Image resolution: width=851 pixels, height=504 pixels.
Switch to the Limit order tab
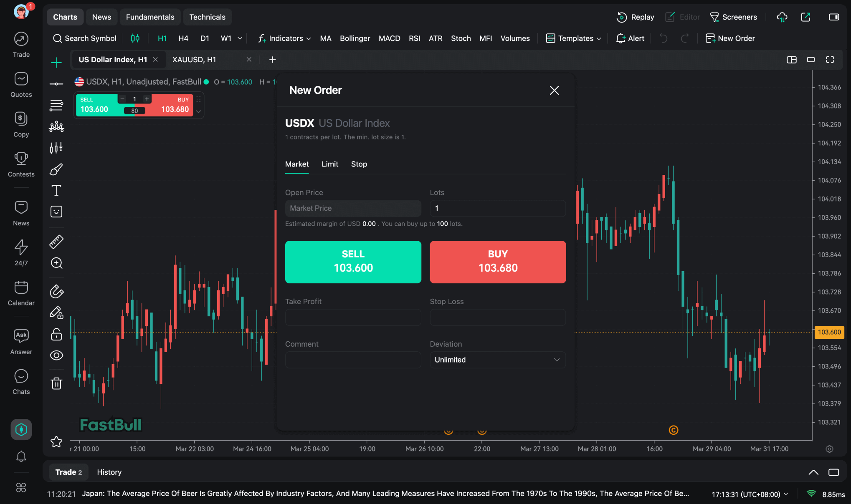[x=329, y=164]
